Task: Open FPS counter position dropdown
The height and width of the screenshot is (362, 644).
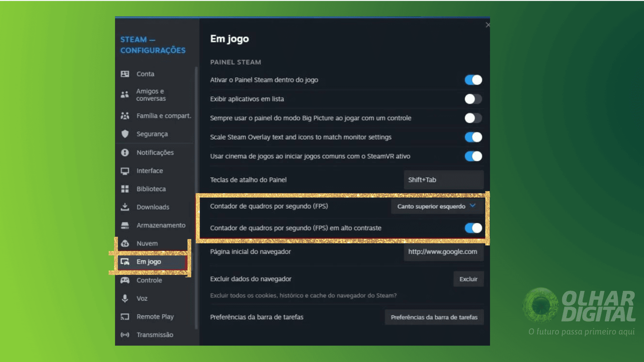Action: pyautogui.click(x=437, y=206)
